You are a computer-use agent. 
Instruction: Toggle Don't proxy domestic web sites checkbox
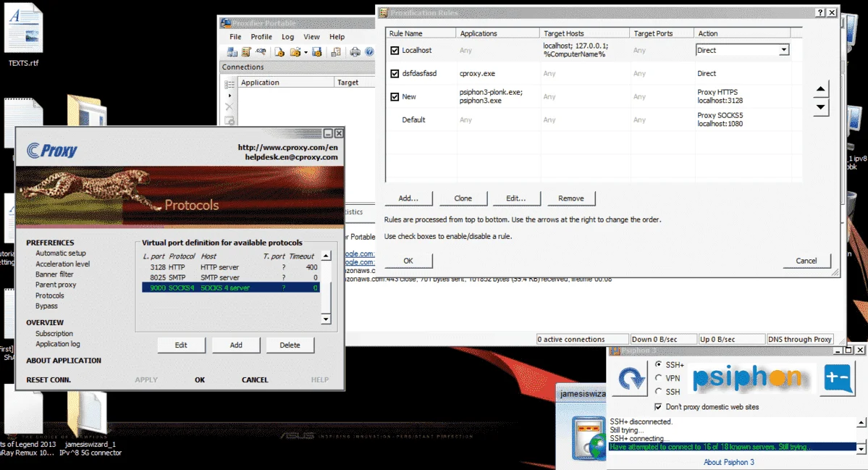pyautogui.click(x=657, y=407)
